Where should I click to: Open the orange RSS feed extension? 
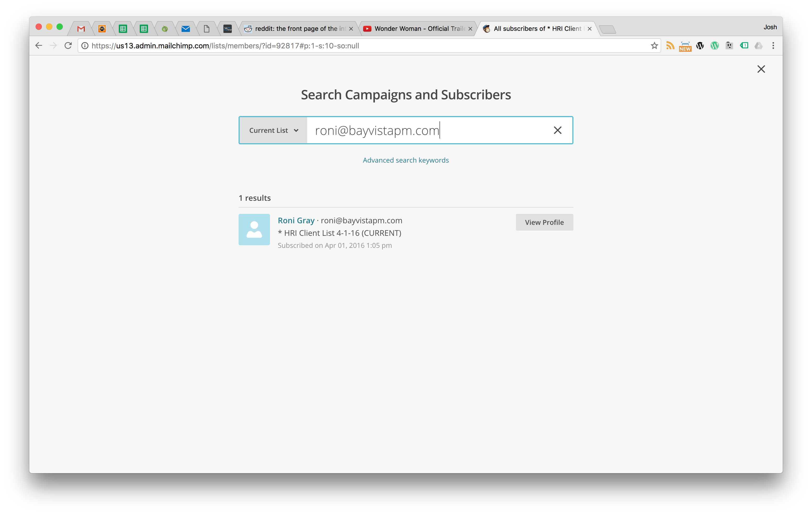click(x=670, y=45)
